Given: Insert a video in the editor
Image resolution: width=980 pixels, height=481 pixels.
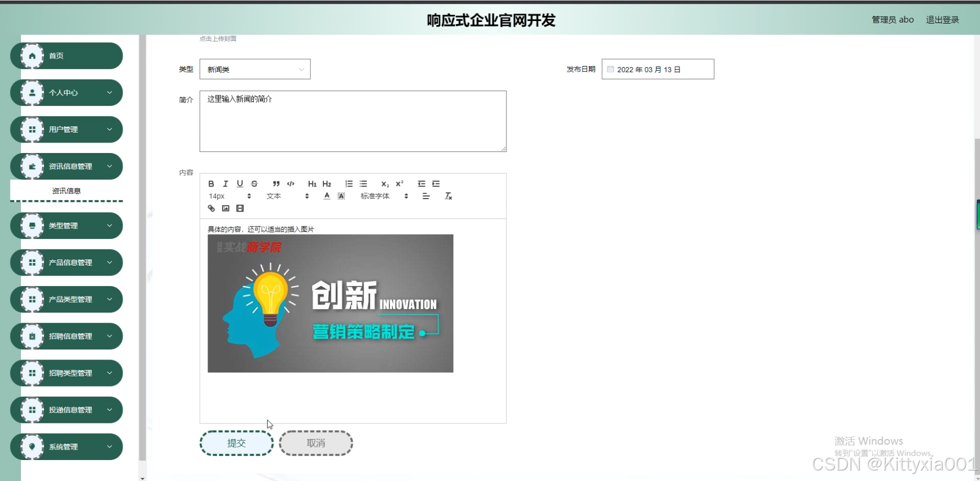Looking at the screenshot, I should [x=240, y=209].
